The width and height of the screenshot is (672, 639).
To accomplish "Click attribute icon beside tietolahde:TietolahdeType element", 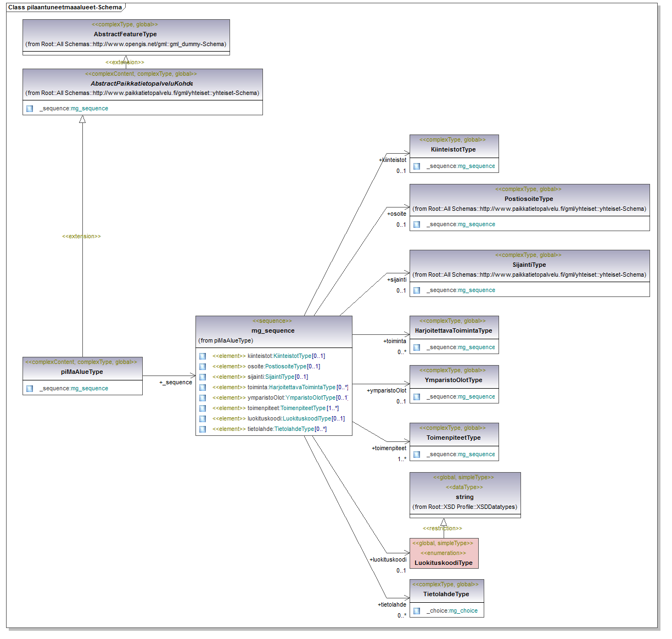I will click(203, 429).
